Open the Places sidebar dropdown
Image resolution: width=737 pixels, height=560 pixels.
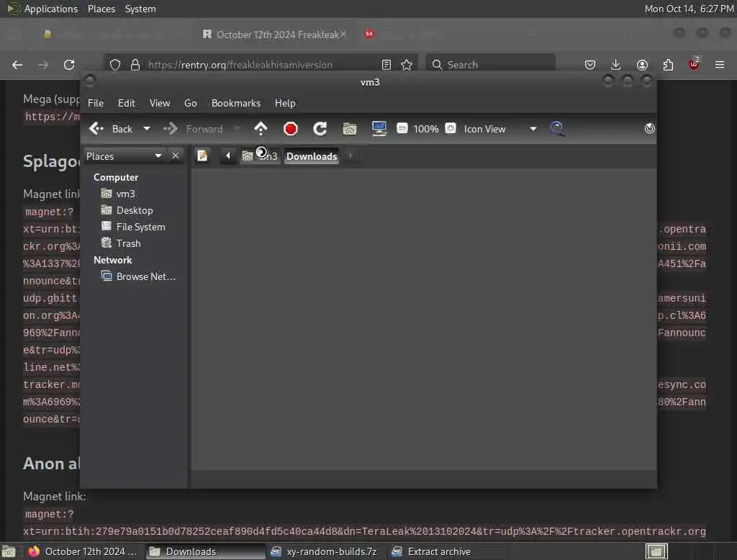click(124, 156)
